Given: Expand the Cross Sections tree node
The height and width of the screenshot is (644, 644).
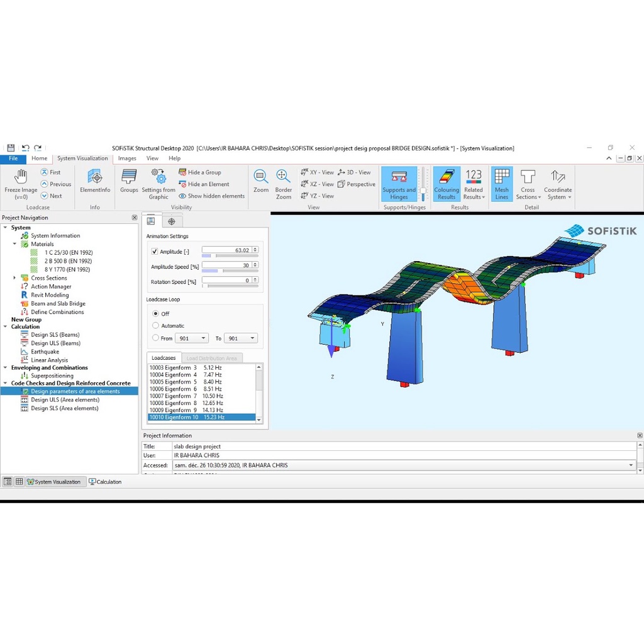Looking at the screenshot, I should 14,278.
